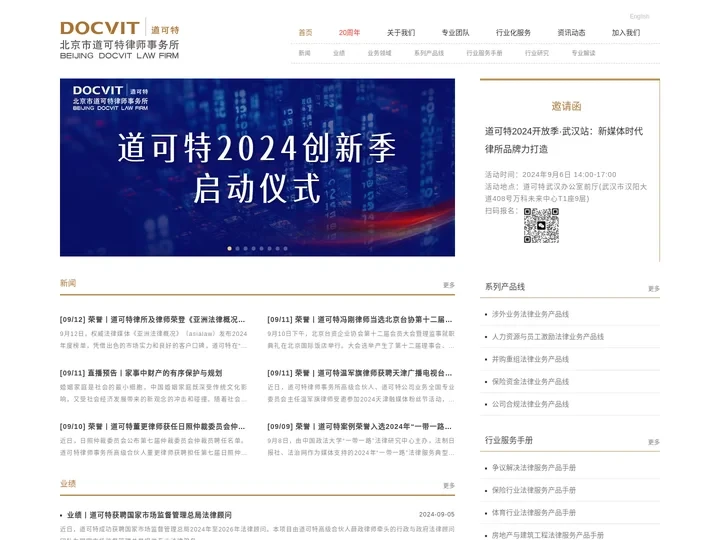Select the 行业研究 sub-navigation link

click(537, 53)
